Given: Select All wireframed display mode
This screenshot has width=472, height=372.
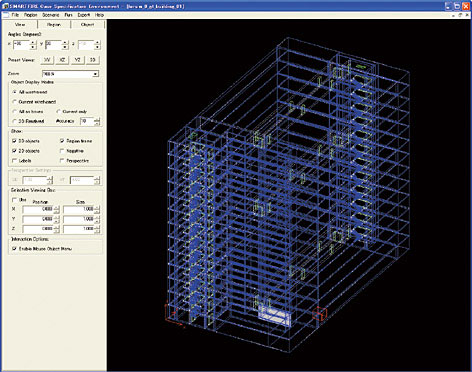Looking at the screenshot, I should pyautogui.click(x=14, y=92).
